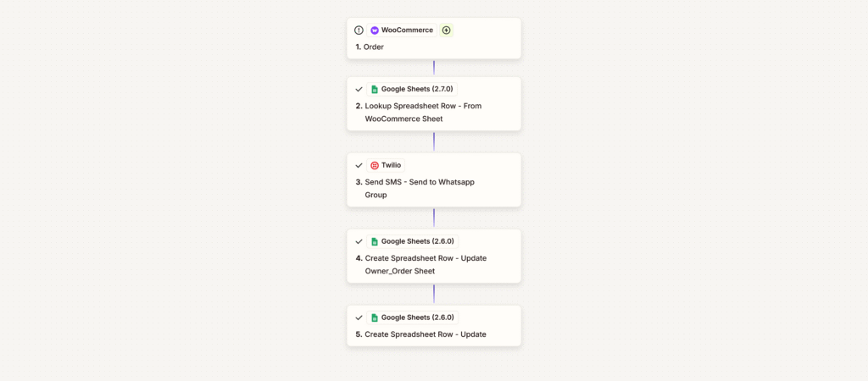Click the Google Sheets icon on step 2
Image resolution: width=868 pixels, height=381 pixels.
375,89
